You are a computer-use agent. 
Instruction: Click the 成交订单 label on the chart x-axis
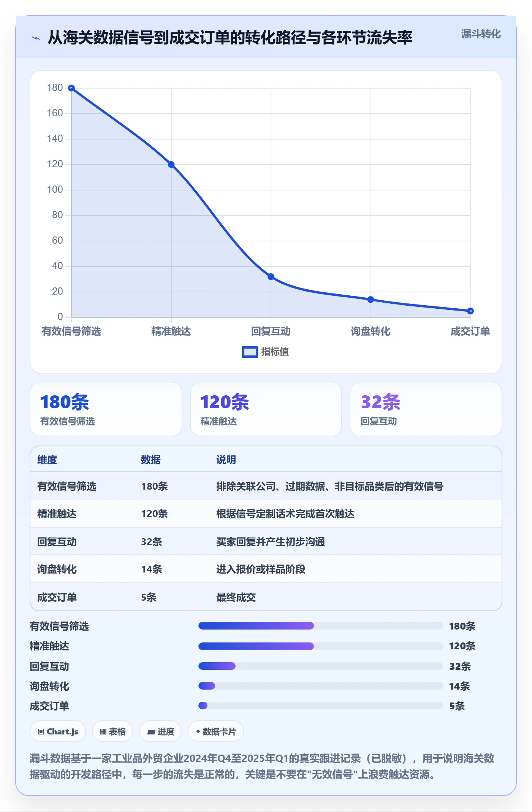click(470, 331)
